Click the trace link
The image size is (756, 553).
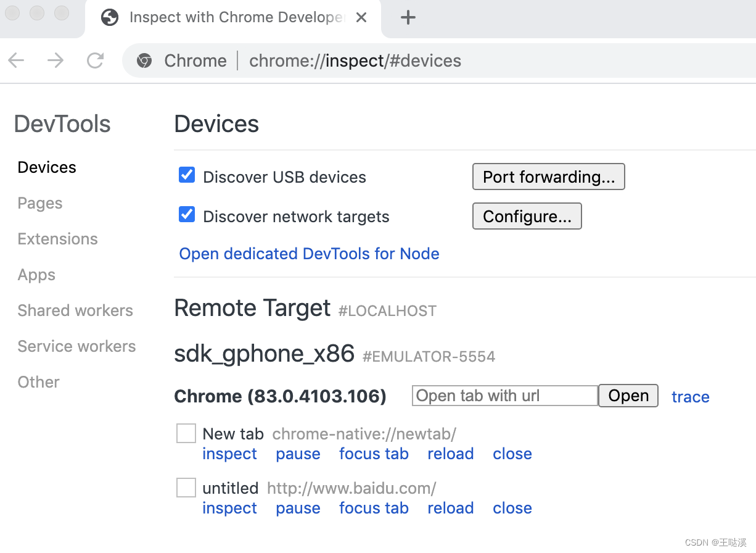691,397
